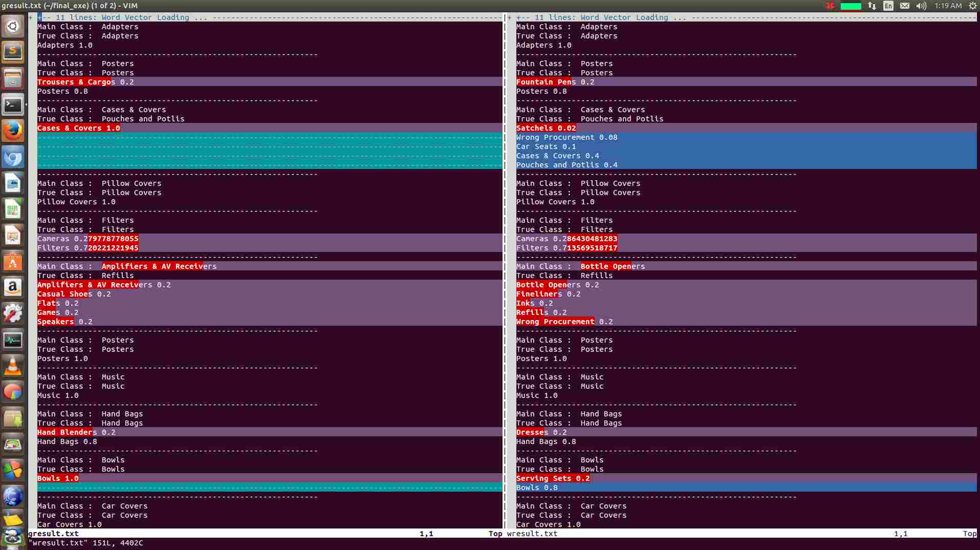Launch LibreOffice Impress presentation icon
980x550 pixels.
click(x=13, y=236)
